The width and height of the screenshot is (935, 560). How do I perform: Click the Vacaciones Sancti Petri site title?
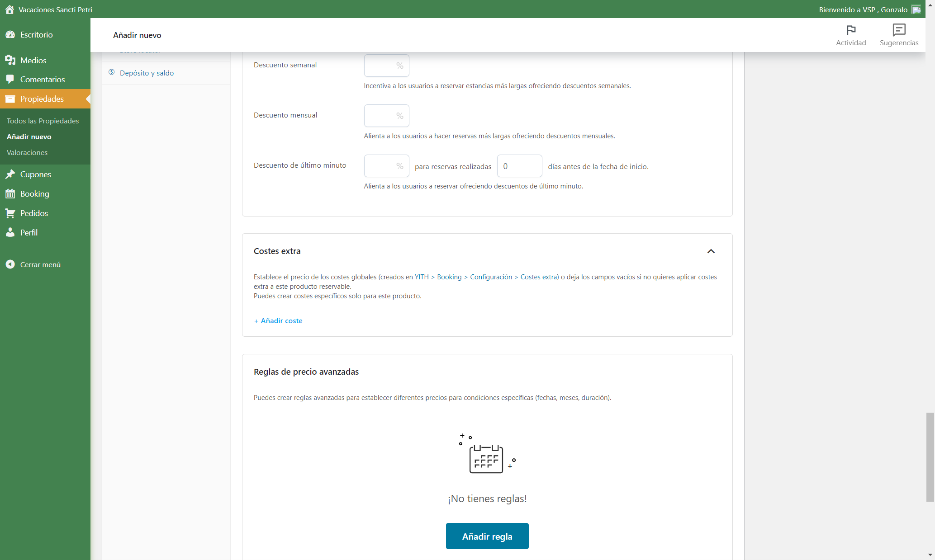coord(55,9)
